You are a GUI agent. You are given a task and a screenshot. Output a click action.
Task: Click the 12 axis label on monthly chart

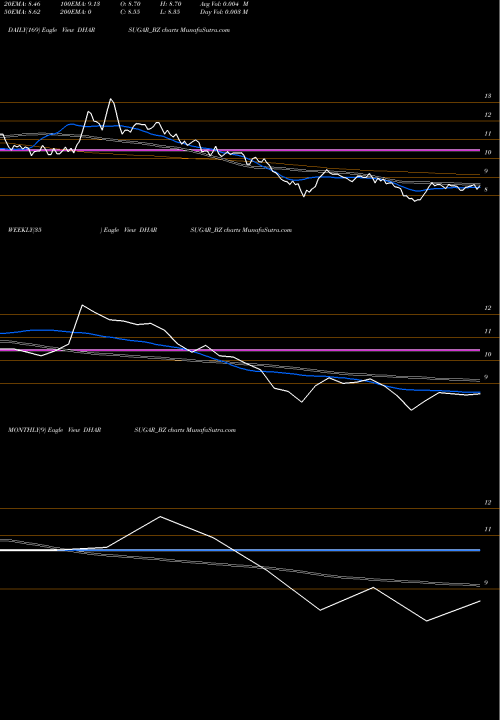coord(488,503)
